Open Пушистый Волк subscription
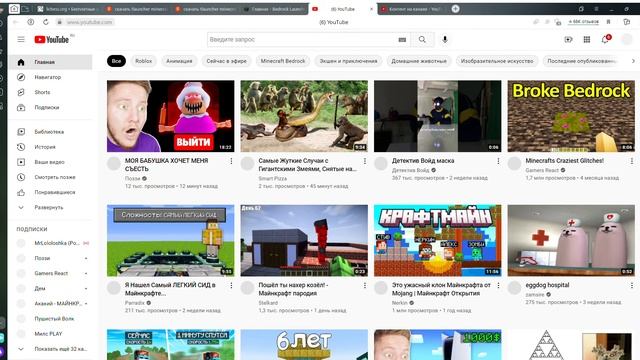 click(x=51, y=319)
